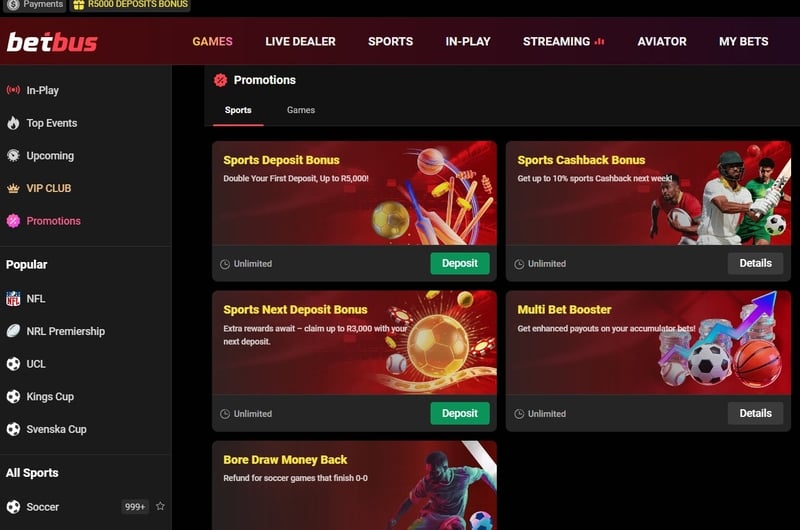Open Details for Sports Cashback Bonus
This screenshot has height=530, width=800.
pyautogui.click(x=755, y=263)
